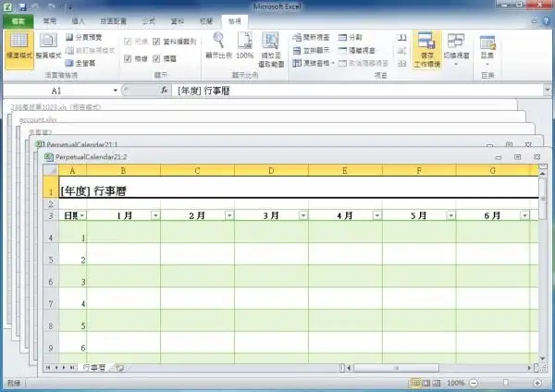Open Page Break Preview (分頁預覽)
The width and height of the screenshot is (555, 392).
[x=84, y=37]
